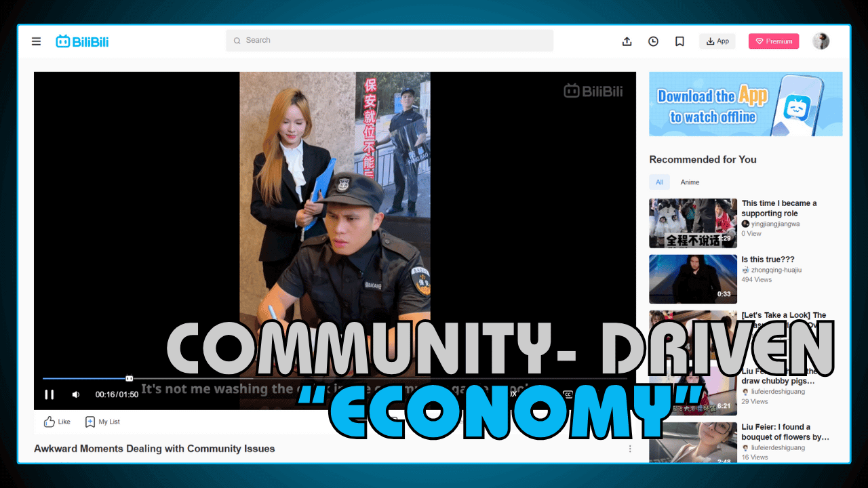Open the hamburger menu

(37, 41)
